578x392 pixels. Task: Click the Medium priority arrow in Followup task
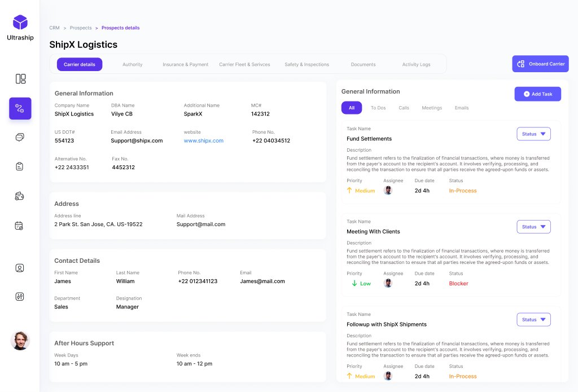coord(349,376)
